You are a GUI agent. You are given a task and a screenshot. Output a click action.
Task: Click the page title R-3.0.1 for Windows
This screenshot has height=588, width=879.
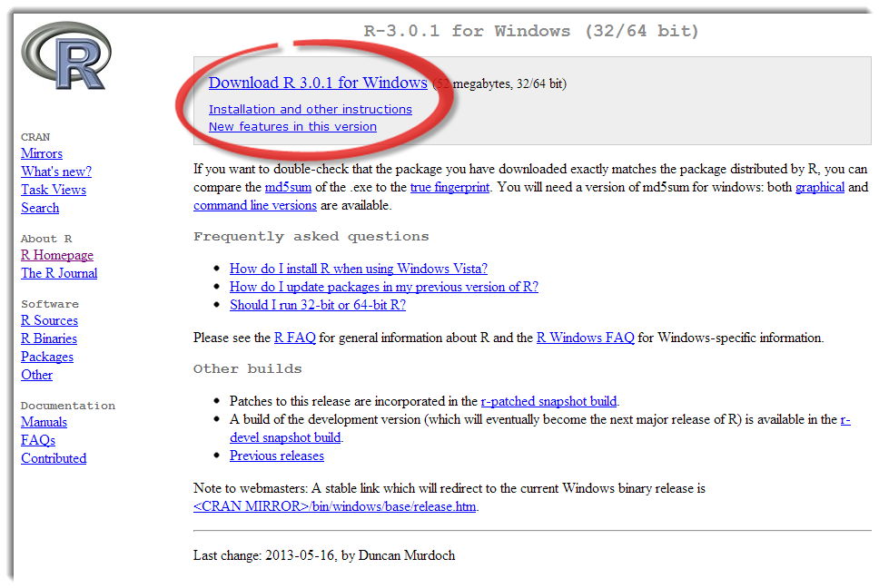point(531,31)
